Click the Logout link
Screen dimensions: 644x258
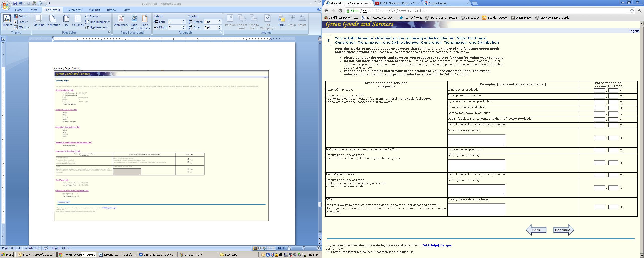[x=634, y=31]
